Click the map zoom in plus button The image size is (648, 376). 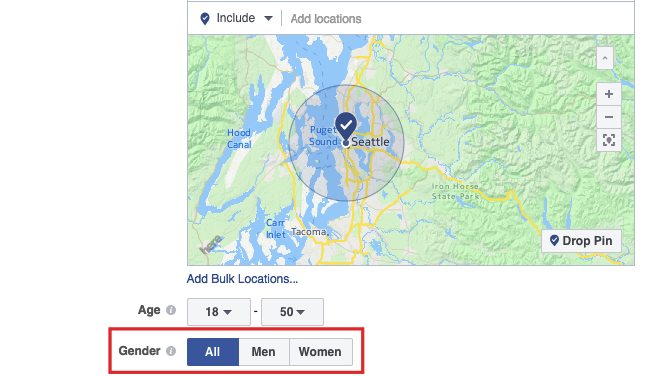[608, 94]
